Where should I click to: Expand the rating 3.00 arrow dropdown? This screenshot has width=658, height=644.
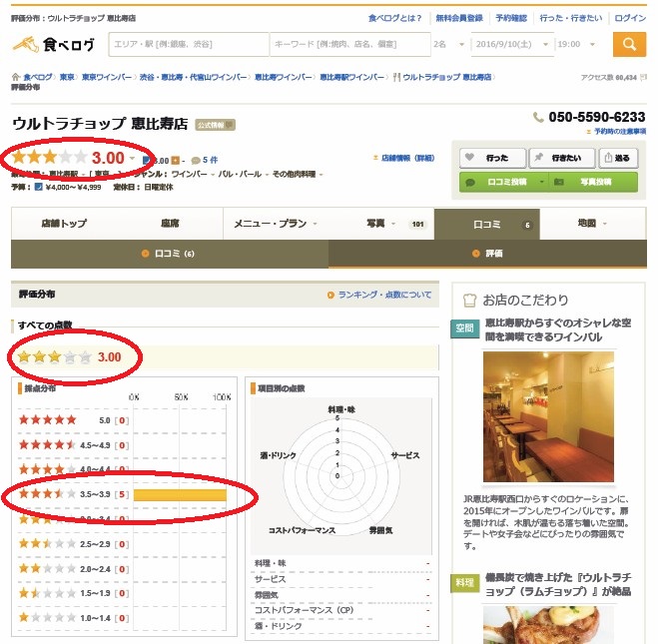132,158
